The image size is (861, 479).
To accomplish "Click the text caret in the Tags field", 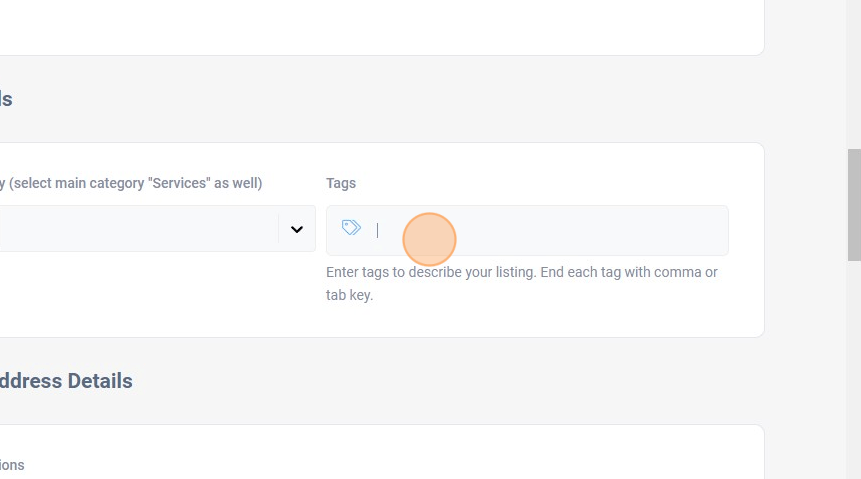I will pyautogui.click(x=378, y=230).
